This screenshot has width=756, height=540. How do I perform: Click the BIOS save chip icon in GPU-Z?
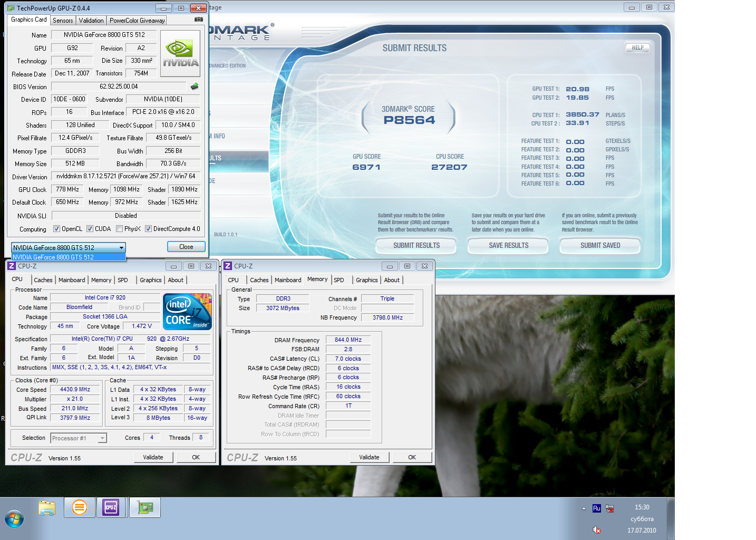pyautogui.click(x=195, y=86)
